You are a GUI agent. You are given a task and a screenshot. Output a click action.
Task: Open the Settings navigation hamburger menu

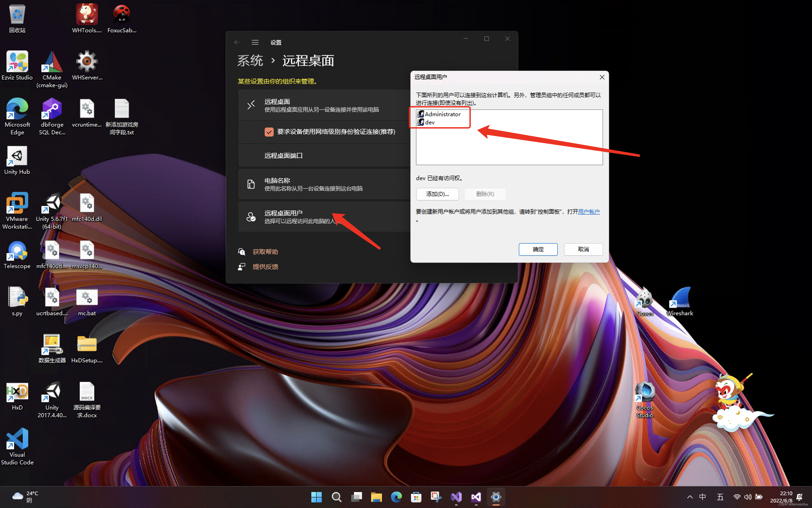click(x=255, y=42)
